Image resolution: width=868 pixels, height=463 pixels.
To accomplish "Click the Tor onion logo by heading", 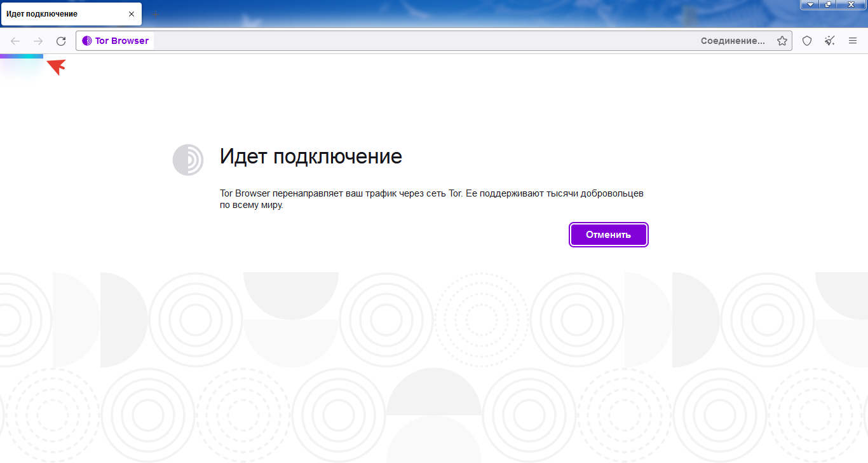I will (x=188, y=160).
